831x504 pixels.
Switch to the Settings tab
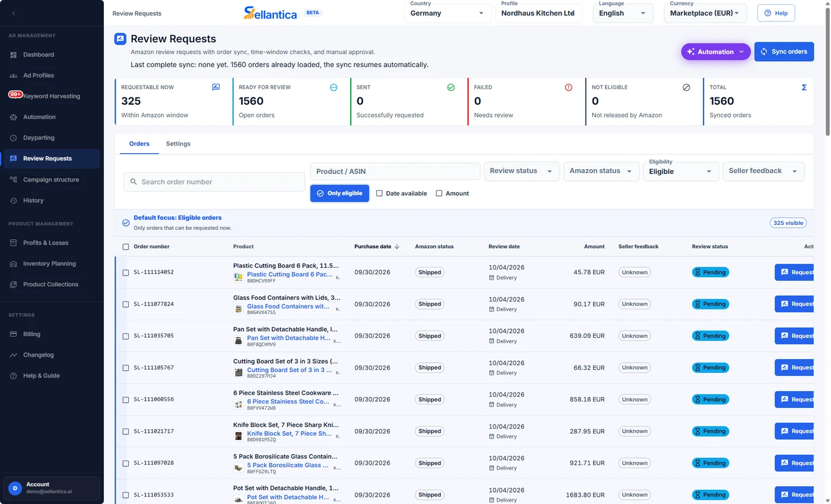[x=178, y=144]
